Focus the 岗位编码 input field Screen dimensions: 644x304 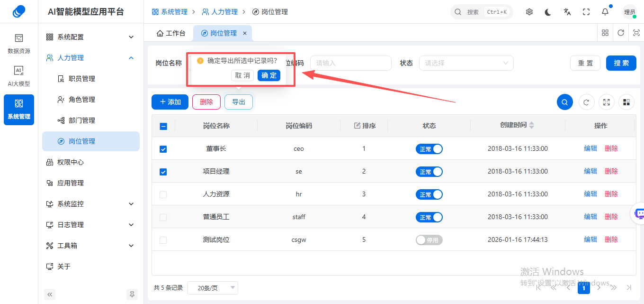click(x=351, y=63)
